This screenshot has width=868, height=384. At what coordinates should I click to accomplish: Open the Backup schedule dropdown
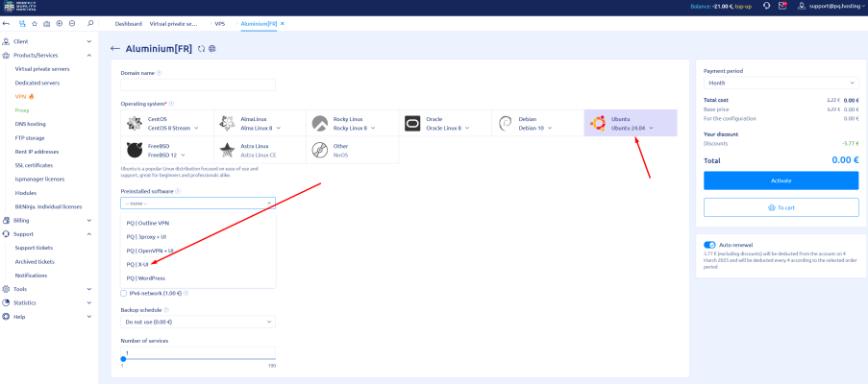197,322
